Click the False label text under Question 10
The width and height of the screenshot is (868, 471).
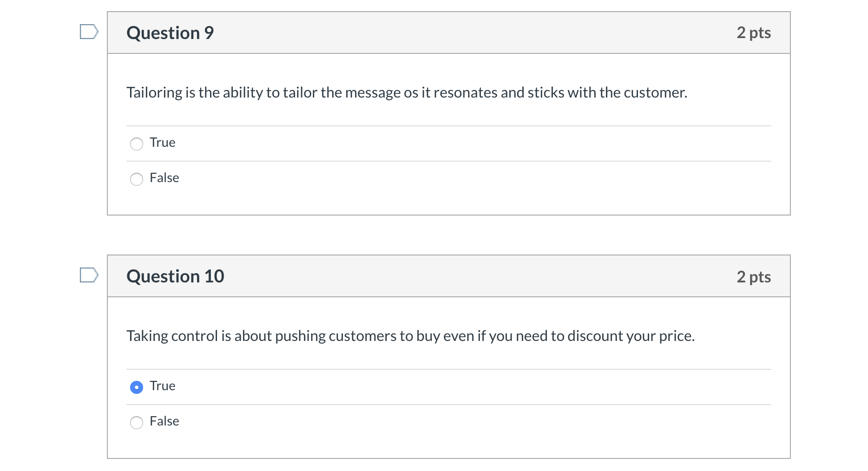[164, 421]
